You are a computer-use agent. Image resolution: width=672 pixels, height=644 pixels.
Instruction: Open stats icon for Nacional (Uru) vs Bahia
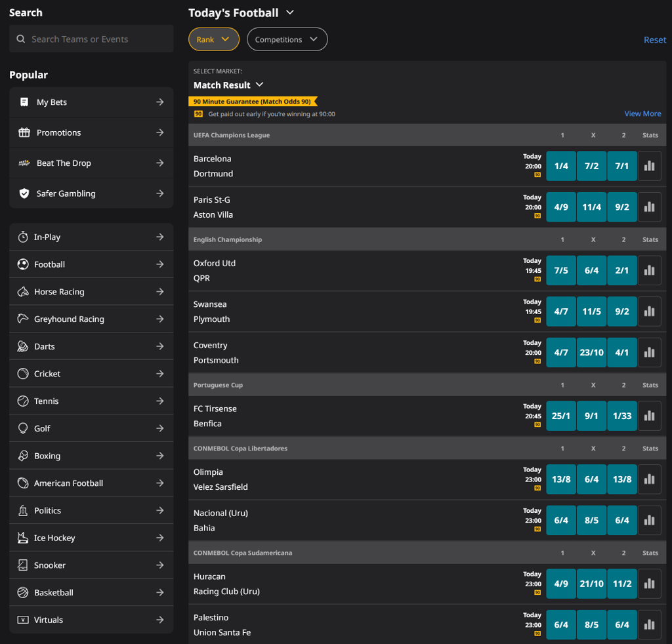pyautogui.click(x=649, y=521)
